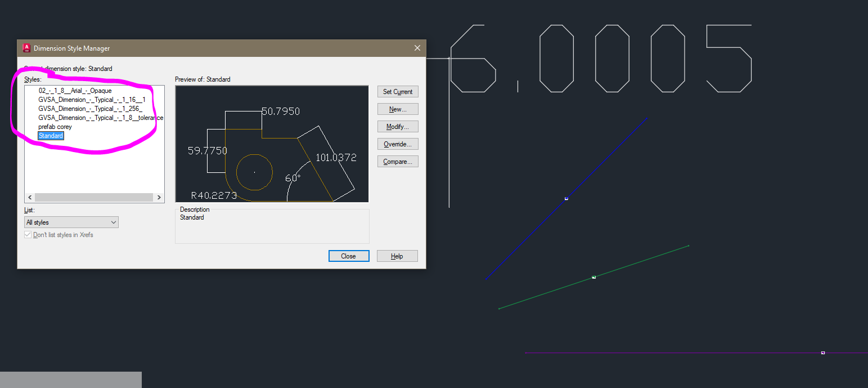
Task: Open the Compare dimension styles dialog
Action: click(398, 161)
